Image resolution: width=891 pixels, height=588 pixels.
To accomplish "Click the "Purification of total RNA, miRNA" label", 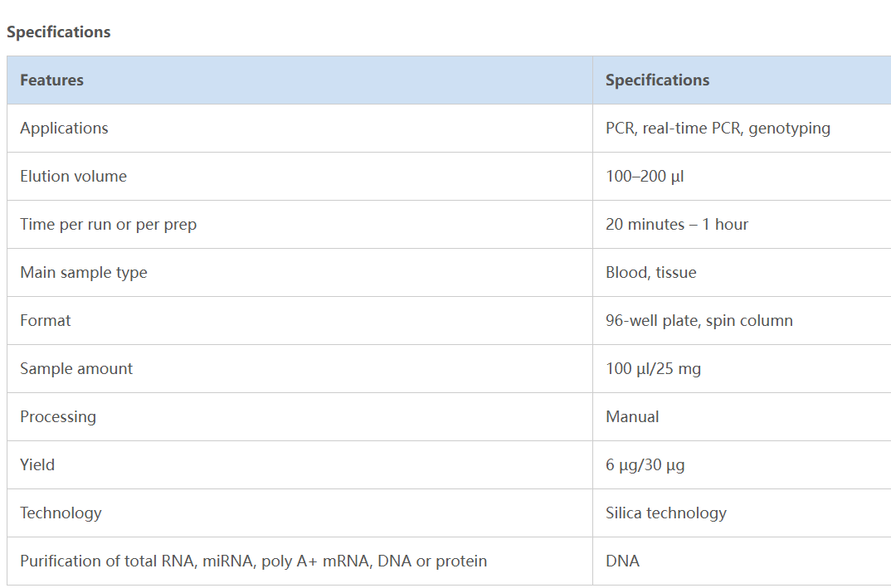I will click(x=253, y=561).
